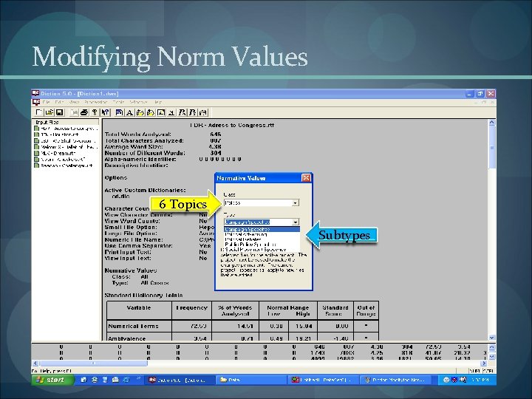
Task: Select Political Advertising from the list
Action: coord(262,234)
